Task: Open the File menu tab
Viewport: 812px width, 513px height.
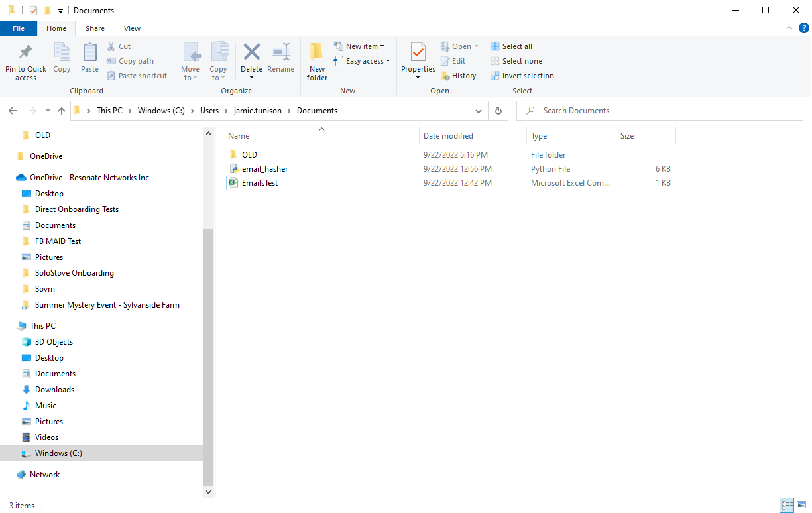Action: [19, 28]
